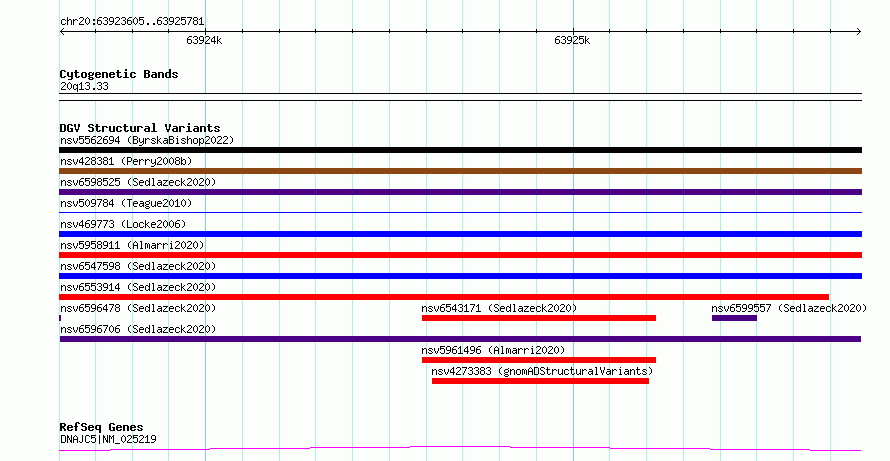The image size is (890, 461).
Task: Click the DGV Structural Variants track title
Action: coord(140,128)
